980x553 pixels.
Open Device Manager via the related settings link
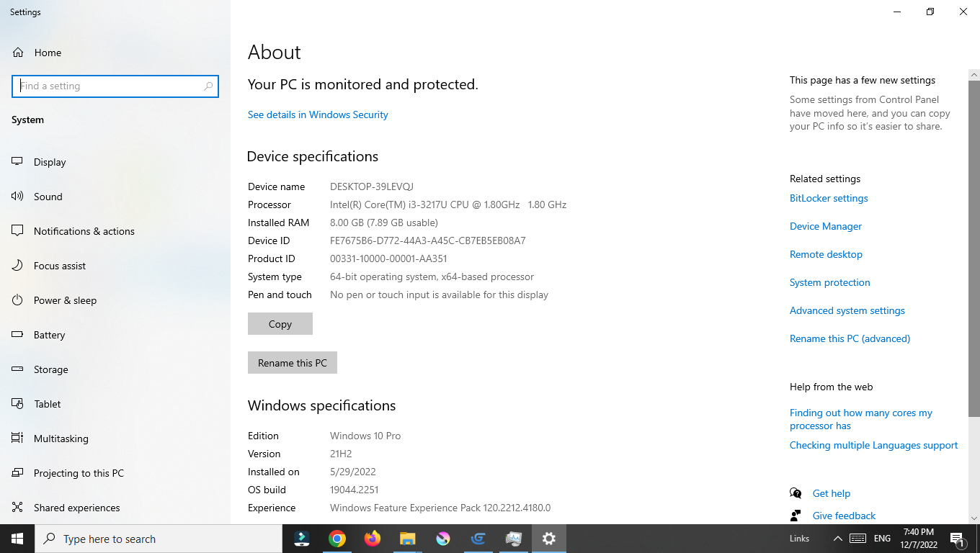pyautogui.click(x=825, y=225)
